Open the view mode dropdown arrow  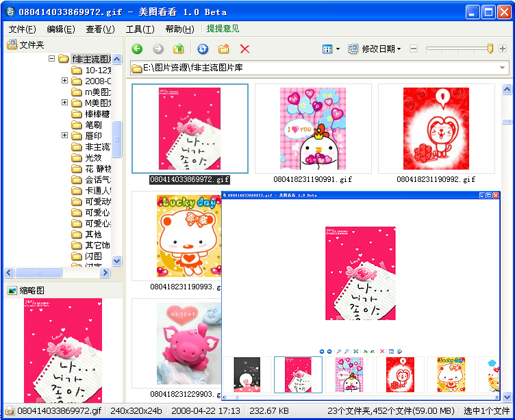pyautogui.click(x=338, y=49)
